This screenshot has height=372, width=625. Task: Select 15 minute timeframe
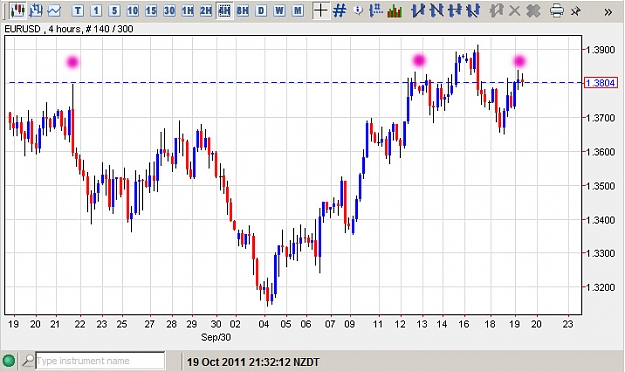(x=151, y=11)
